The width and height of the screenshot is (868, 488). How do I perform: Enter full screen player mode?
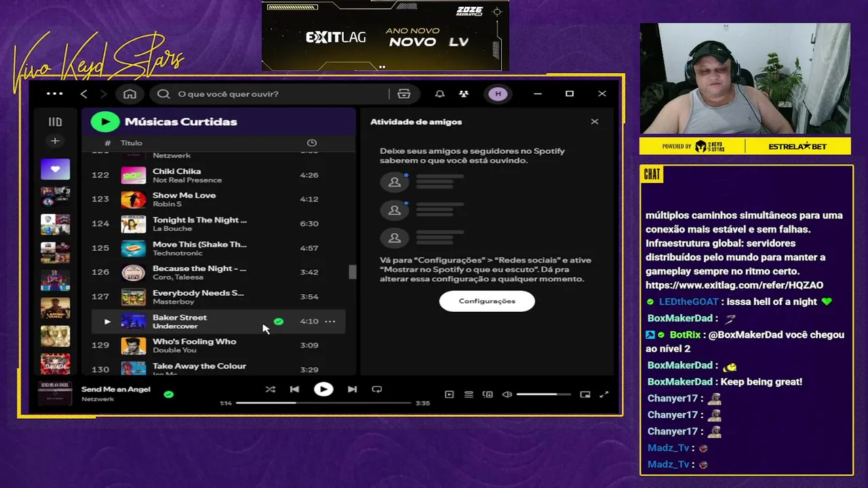pyautogui.click(x=604, y=394)
